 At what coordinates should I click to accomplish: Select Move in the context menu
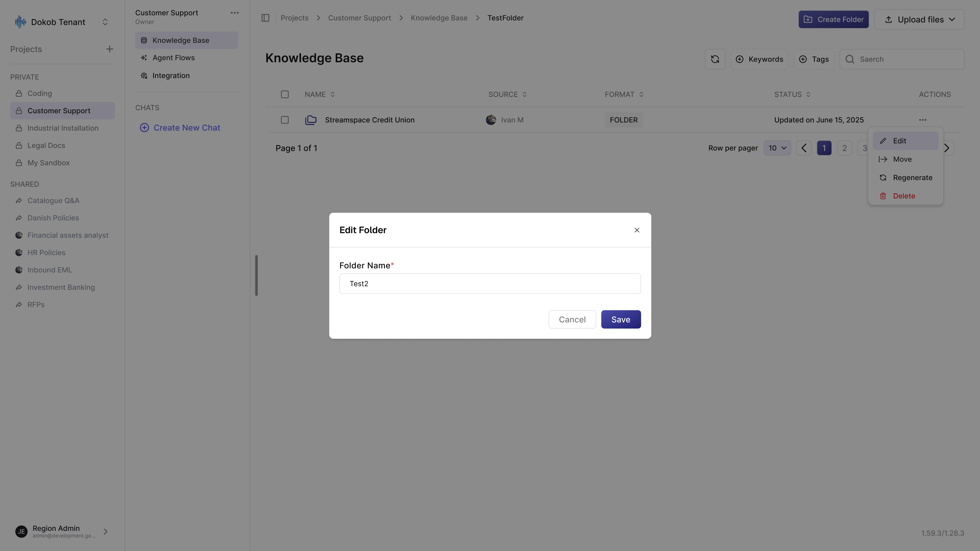tap(905, 159)
